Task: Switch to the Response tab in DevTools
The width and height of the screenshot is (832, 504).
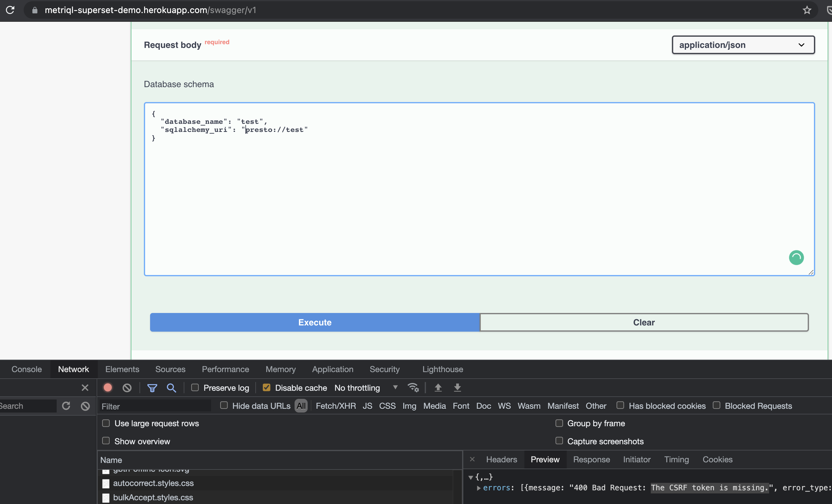Action: click(591, 459)
